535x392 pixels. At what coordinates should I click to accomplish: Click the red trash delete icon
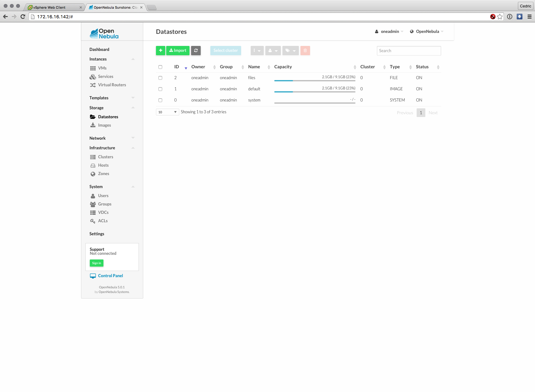[305, 51]
